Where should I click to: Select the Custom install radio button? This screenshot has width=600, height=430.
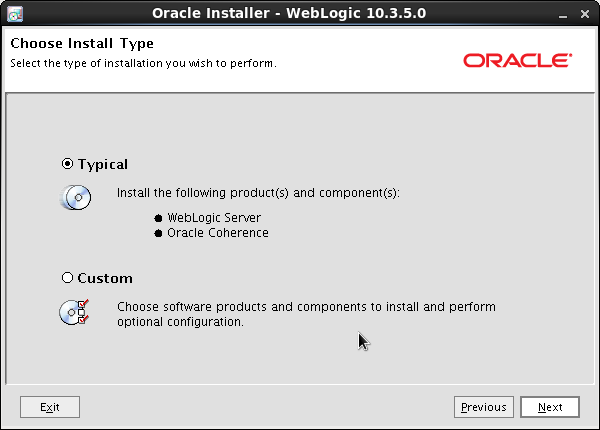[x=67, y=278]
